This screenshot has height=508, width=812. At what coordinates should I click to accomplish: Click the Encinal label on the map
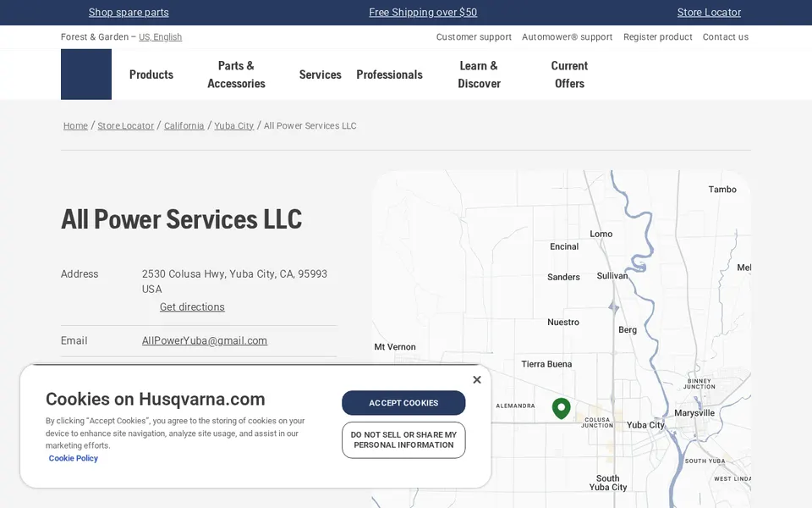coord(564,246)
